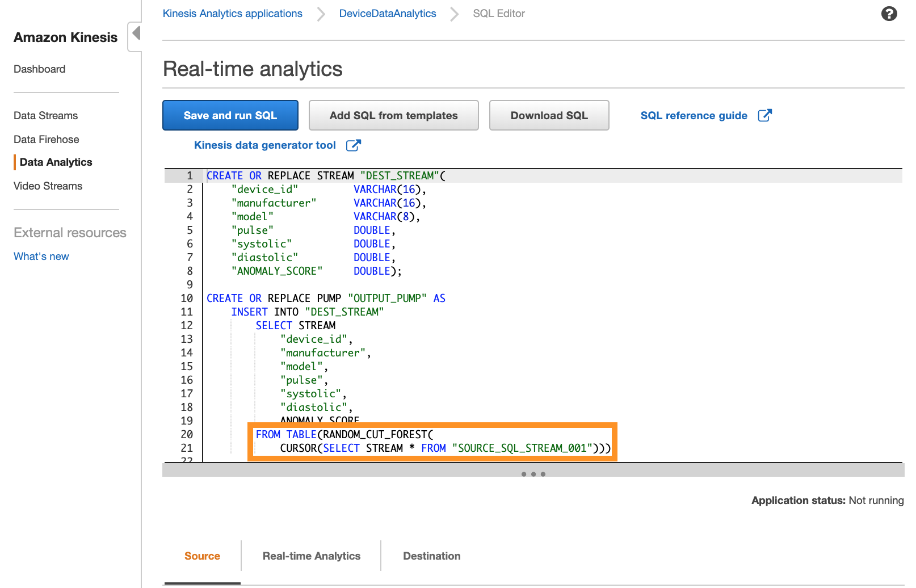Click "OUTPUT_PUMP" on line 10
This screenshot has width=916, height=588.
[387, 299]
